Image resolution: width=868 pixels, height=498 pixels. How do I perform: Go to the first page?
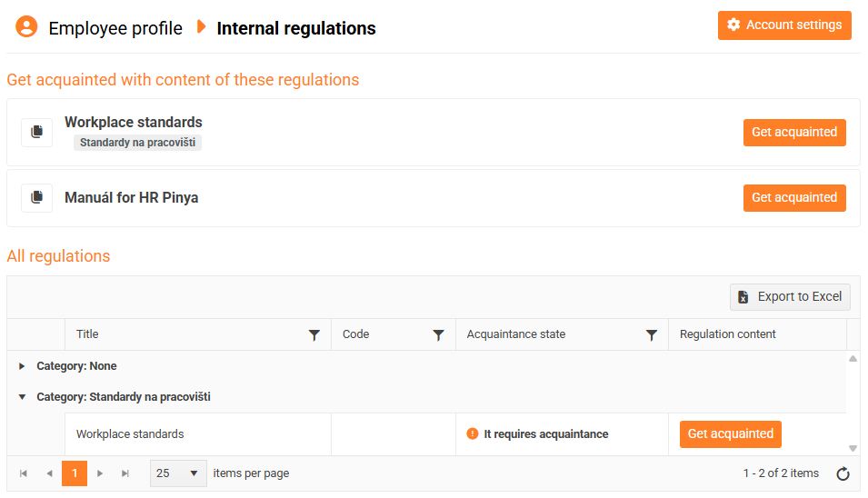pos(24,473)
